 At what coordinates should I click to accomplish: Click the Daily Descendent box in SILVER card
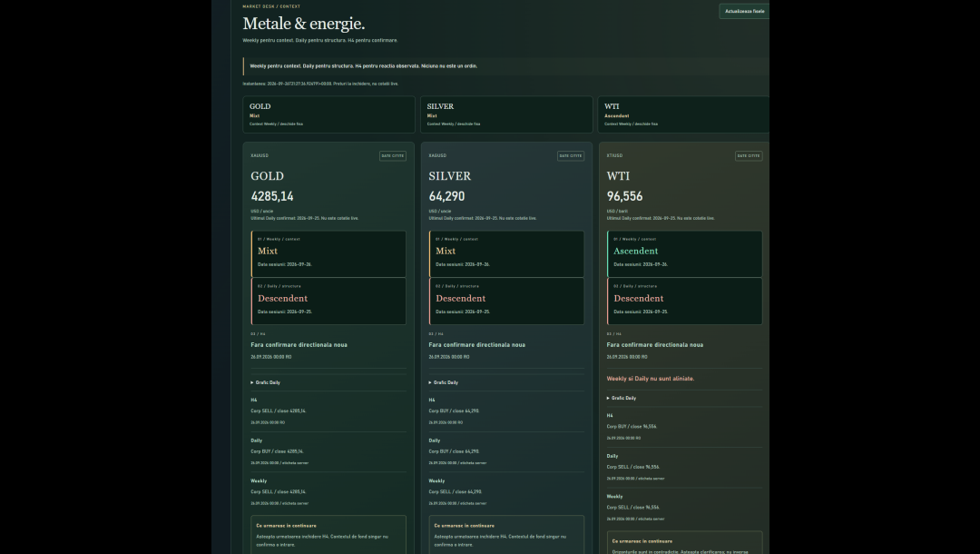coord(507,302)
